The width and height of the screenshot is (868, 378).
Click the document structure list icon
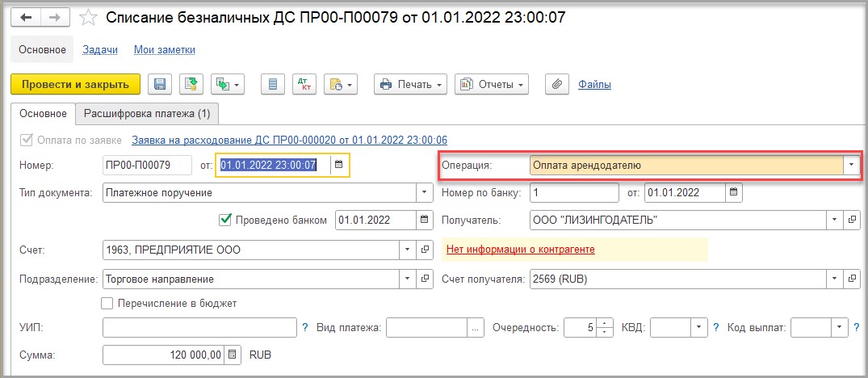[272, 85]
